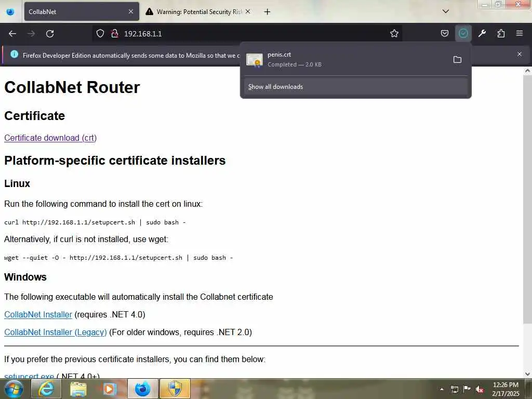This screenshot has width=532, height=399.
Task: Open the downloaded penis.crt file
Action: tap(346, 60)
